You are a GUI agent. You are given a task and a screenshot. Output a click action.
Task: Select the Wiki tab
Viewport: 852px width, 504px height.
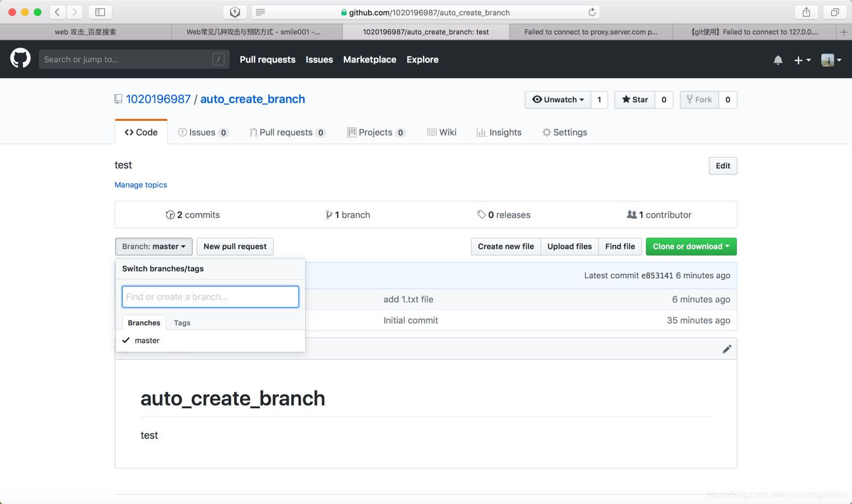(x=441, y=132)
